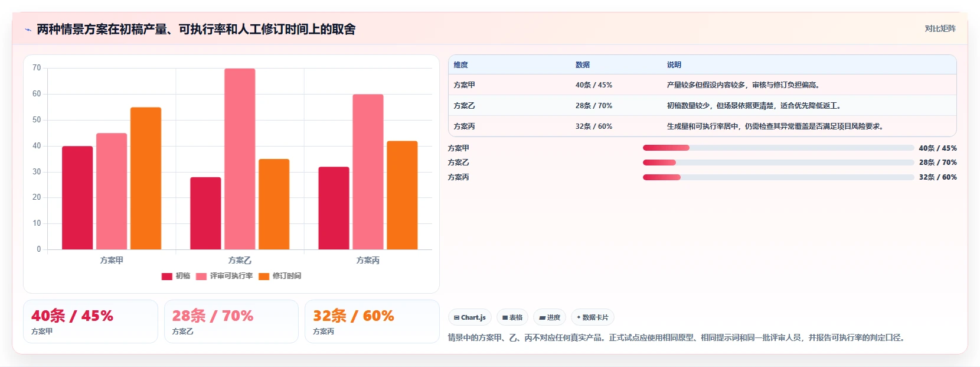Click table cell 40条 / 45%
Image resolution: width=980 pixels, height=367 pixels.
tap(594, 85)
